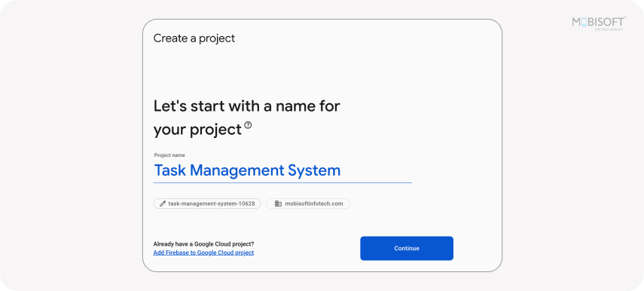
Task: Click the Create a project title text
Action: [194, 38]
